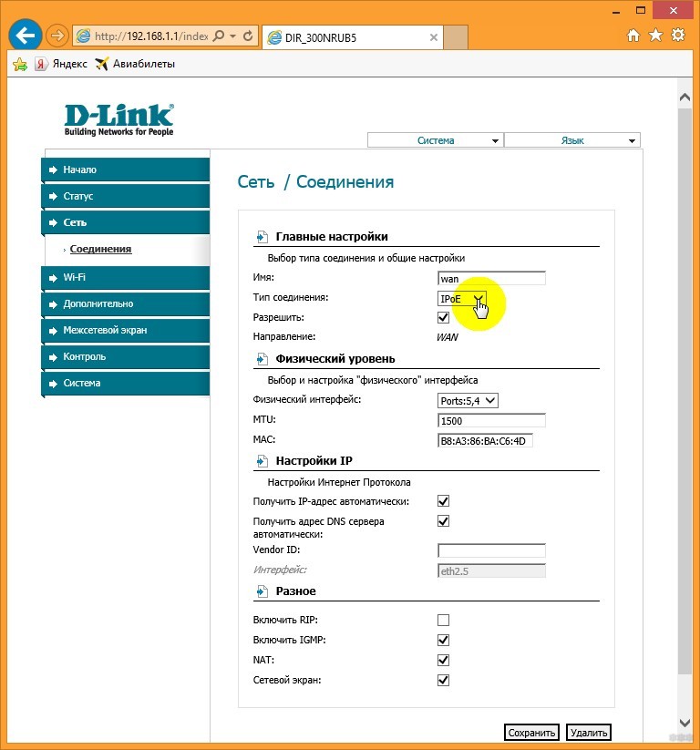Click the Имя field containing wan
Screen dimensions: 700x750
click(x=491, y=279)
